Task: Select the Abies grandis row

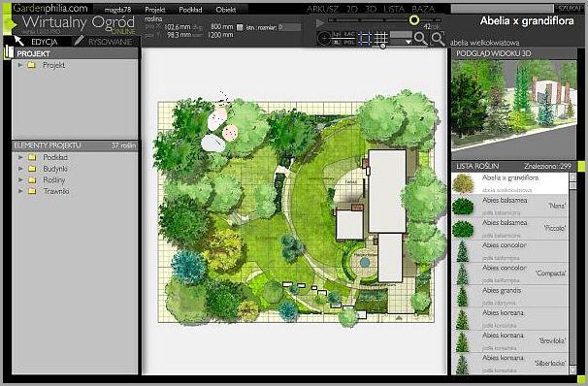Action: pyautogui.click(x=510, y=296)
